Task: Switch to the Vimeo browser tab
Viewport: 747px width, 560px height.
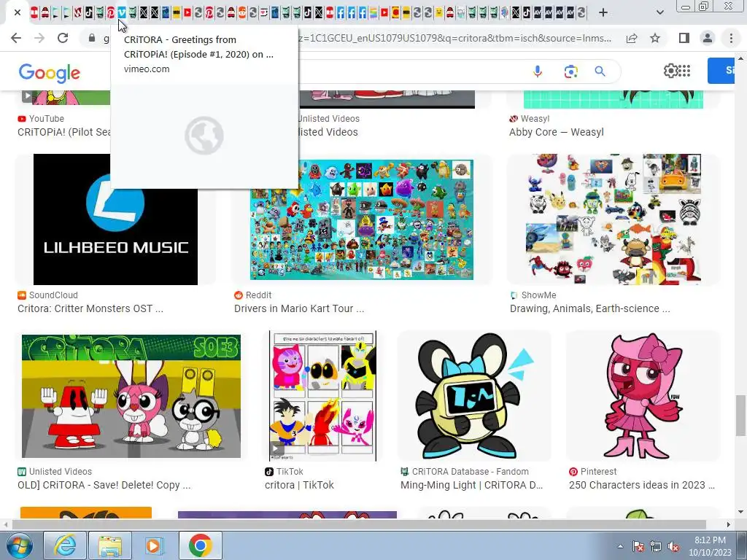Action: pos(122,13)
